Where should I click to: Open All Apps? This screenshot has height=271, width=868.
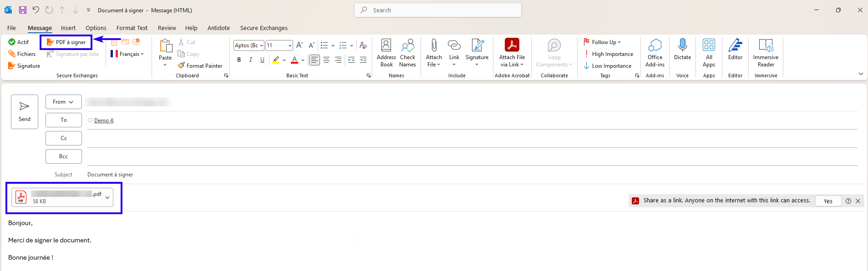(709, 53)
